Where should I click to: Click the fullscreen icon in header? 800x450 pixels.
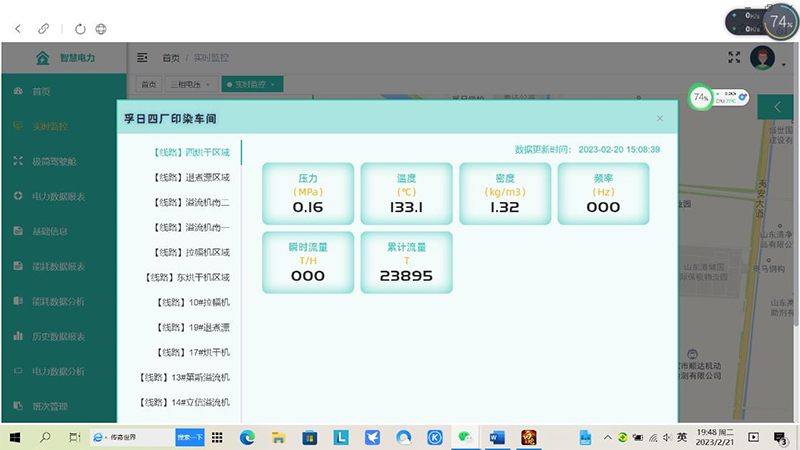pos(734,58)
